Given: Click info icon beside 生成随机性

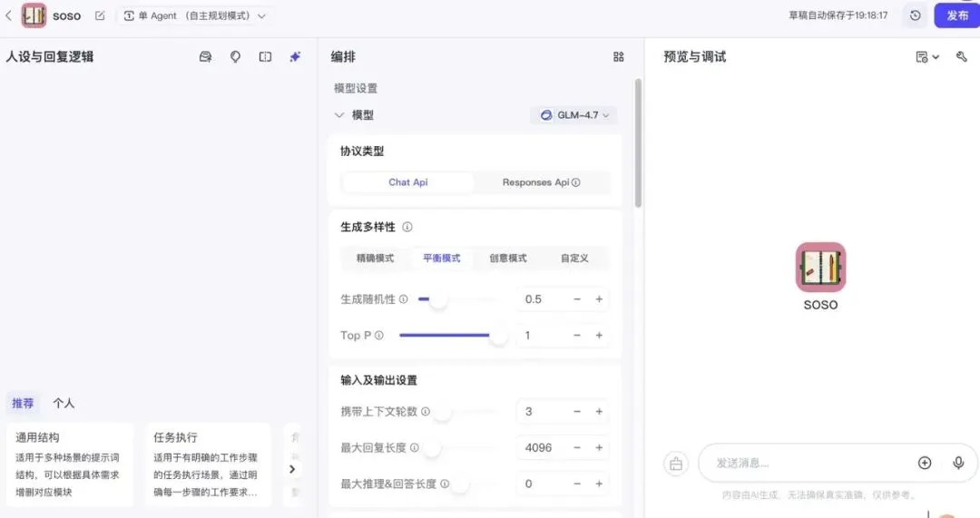Looking at the screenshot, I should [x=403, y=299].
